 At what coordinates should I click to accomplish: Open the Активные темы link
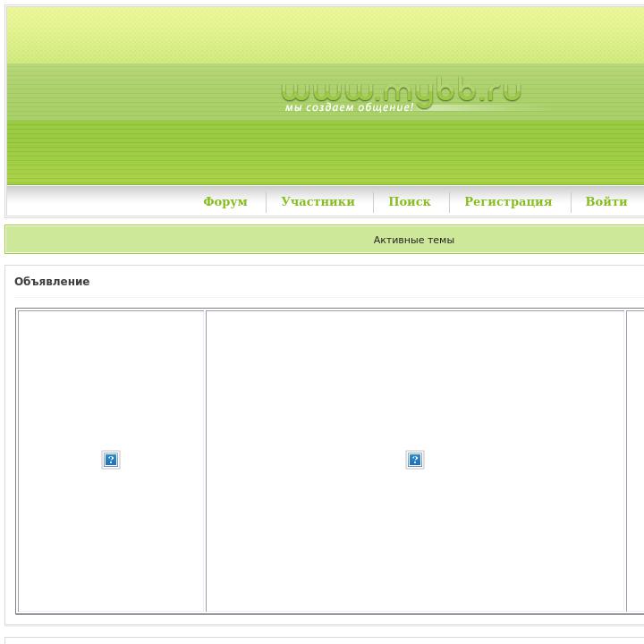[x=413, y=240]
